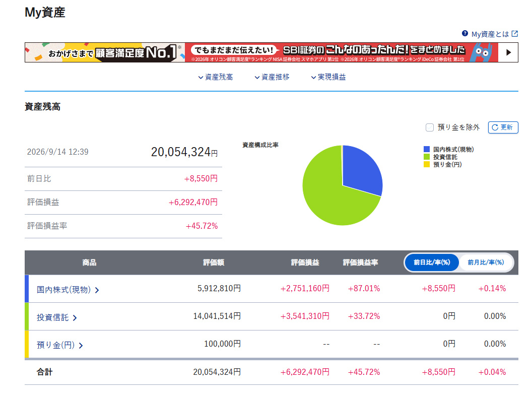Screen dimensions: 532x397
Task: Jump to the 実現損益 section anchor
Action: 328,77
